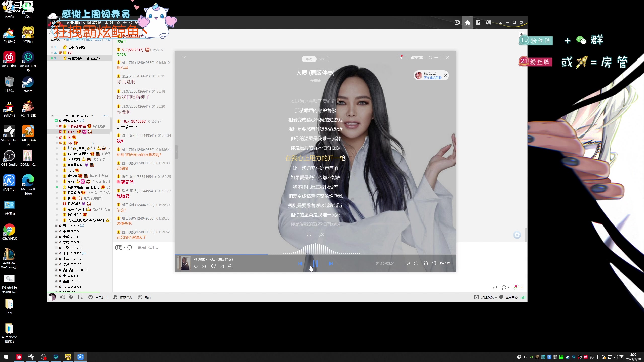Open Kugou message mail icon
Viewport: 644px width, 362px height.
[400, 58]
